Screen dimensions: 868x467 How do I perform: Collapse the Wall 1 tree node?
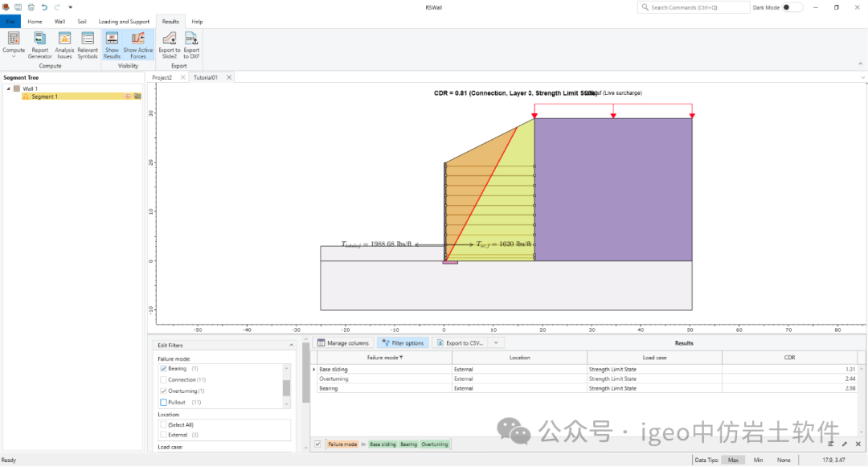coord(9,88)
